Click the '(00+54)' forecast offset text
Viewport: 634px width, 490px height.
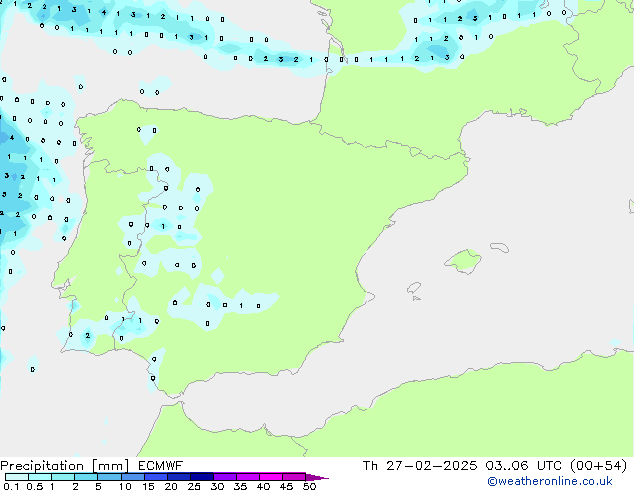pyautogui.click(x=598, y=466)
